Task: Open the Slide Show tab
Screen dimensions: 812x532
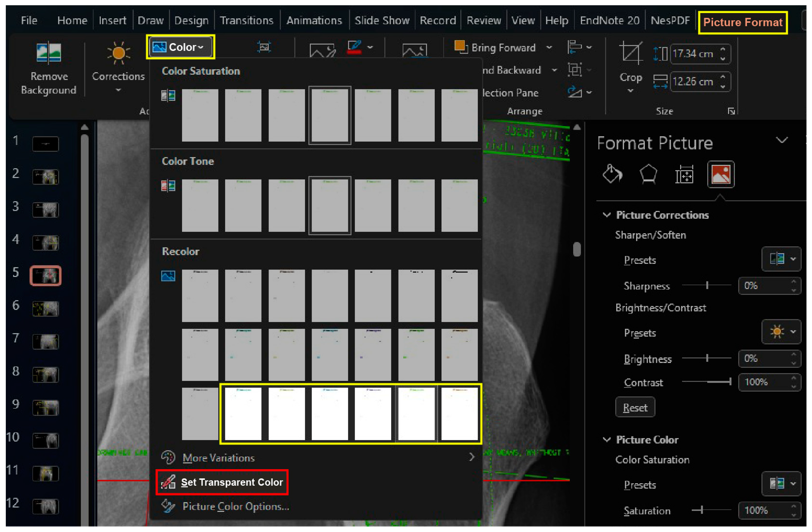Action: tap(382, 20)
